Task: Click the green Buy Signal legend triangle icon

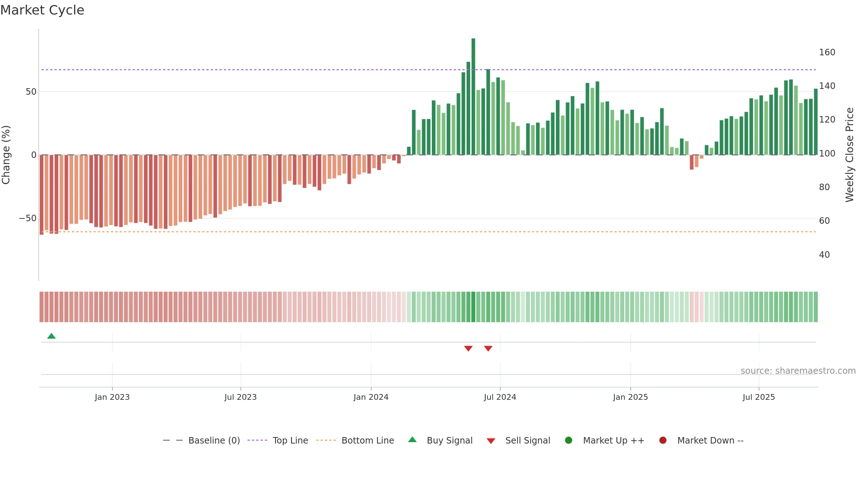Action: (x=412, y=440)
